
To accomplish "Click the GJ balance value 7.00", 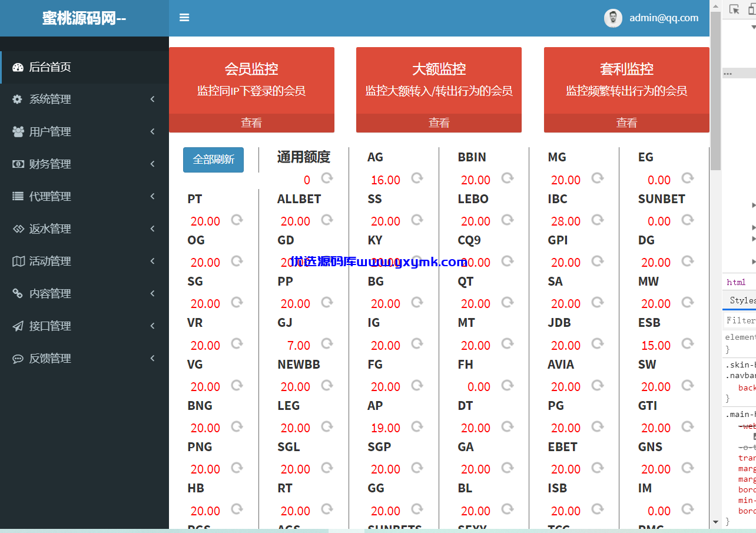I will (299, 345).
